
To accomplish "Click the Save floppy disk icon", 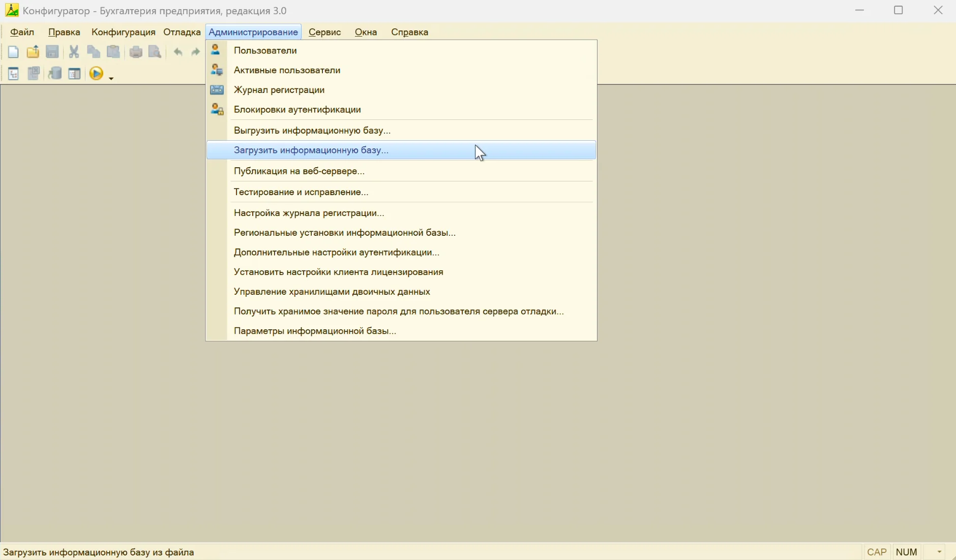I will [52, 52].
